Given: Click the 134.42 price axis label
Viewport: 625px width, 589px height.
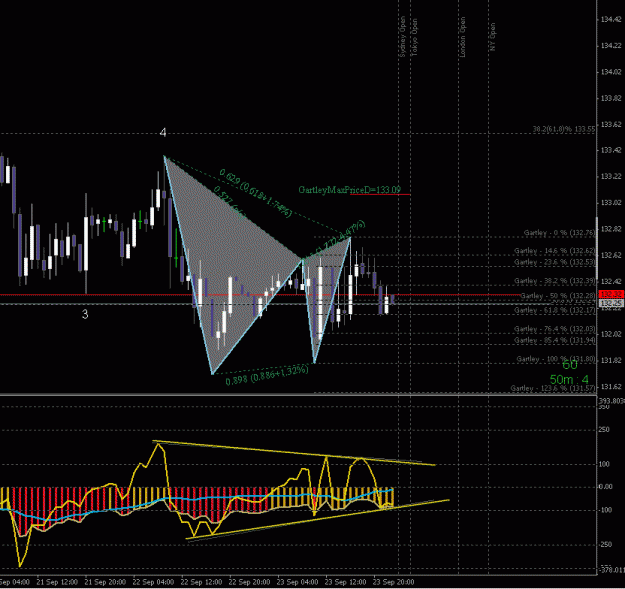Looking at the screenshot, I should [611, 19].
